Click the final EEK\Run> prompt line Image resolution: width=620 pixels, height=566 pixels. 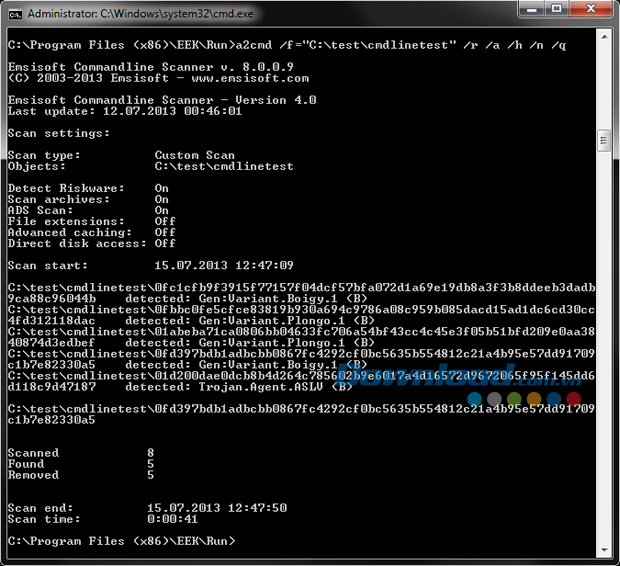tap(121, 541)
